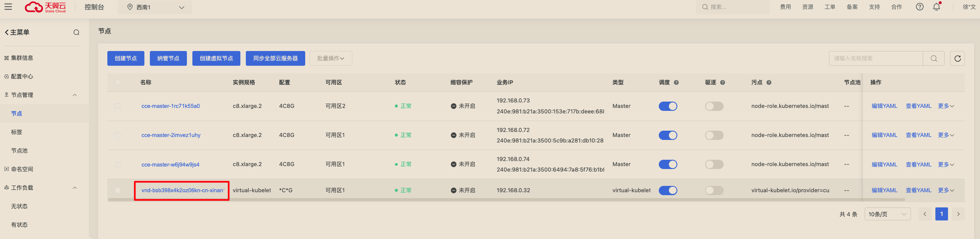Open the notification bell
Viewport: 980px width, 239px height.
coord(937,7)
